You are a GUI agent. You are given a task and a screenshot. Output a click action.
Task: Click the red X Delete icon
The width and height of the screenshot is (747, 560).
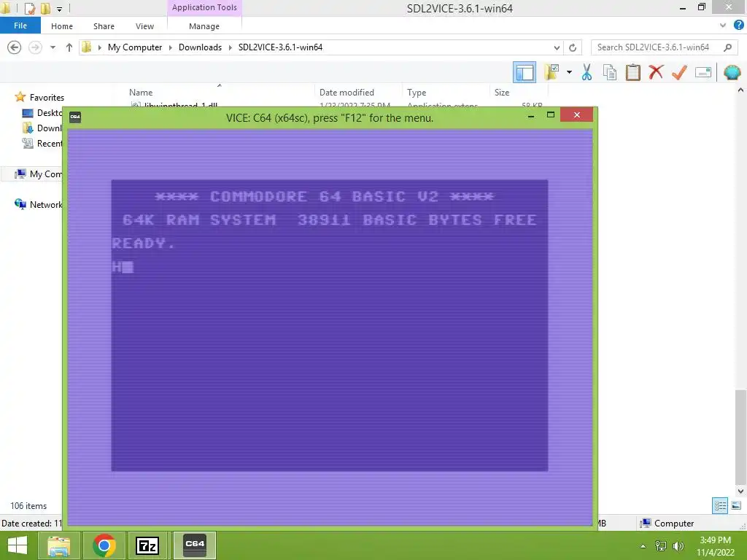pyautogui.click(x=656, y=72)
